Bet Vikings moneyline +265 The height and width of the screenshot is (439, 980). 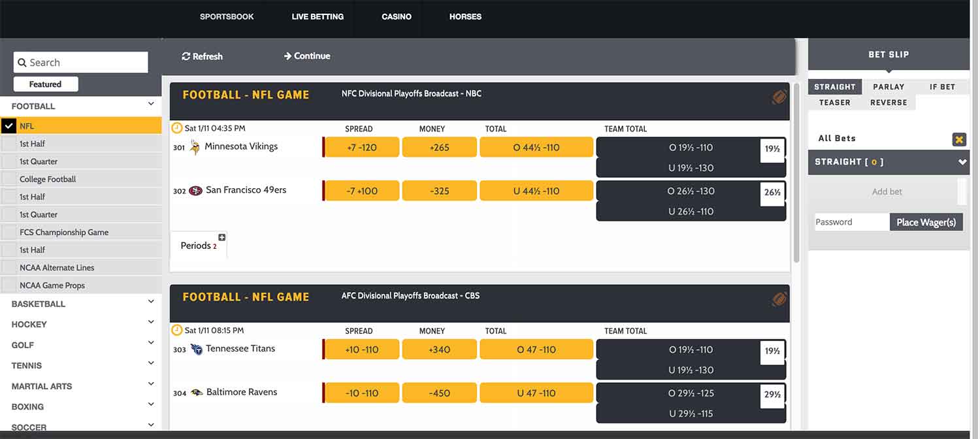click(x=439, y=147)
